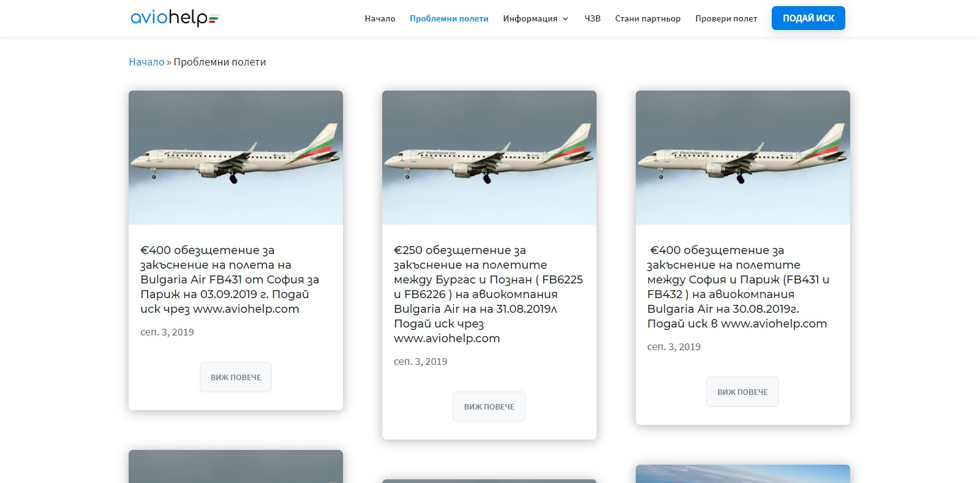The width and height of the screenshot is (980, 483).
Task: Open the partially visible bottom-right sky thumbnail
Action: (x=743, y=474)
